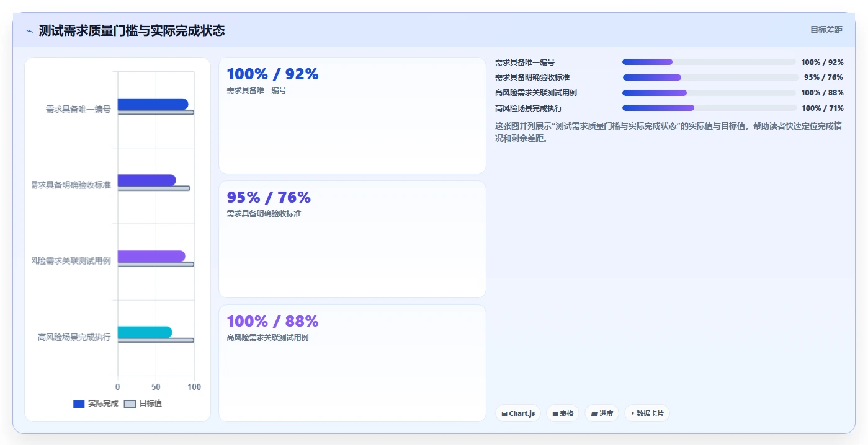Click progress bar for 高风险场景完成执行

click(709, 108)
